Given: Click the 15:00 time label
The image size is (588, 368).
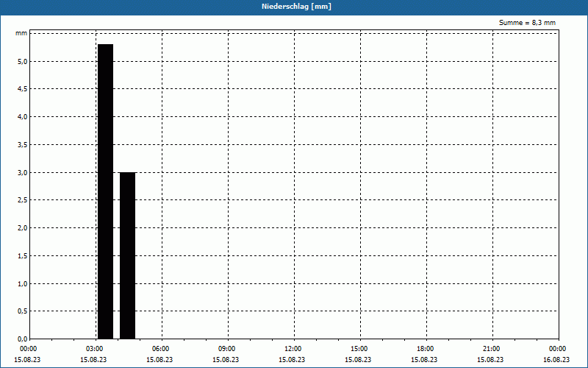Looking at the screenshot, I should tap(359, 349).
